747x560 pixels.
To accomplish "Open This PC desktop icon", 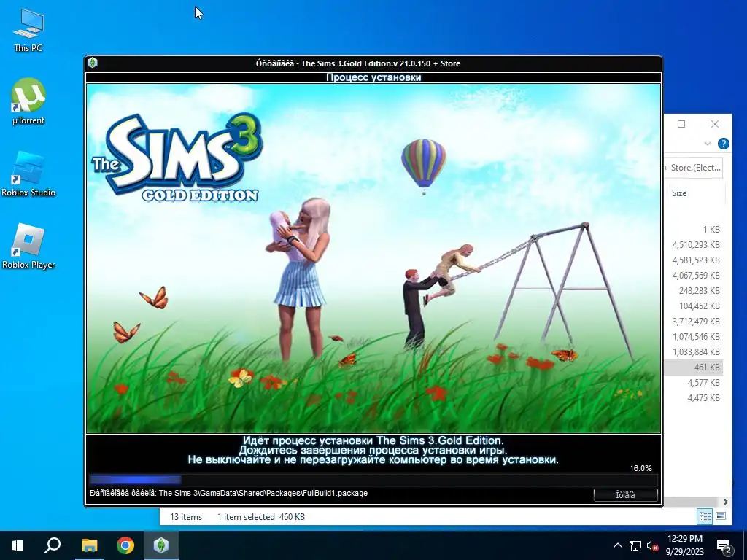I will pos(28,31).
